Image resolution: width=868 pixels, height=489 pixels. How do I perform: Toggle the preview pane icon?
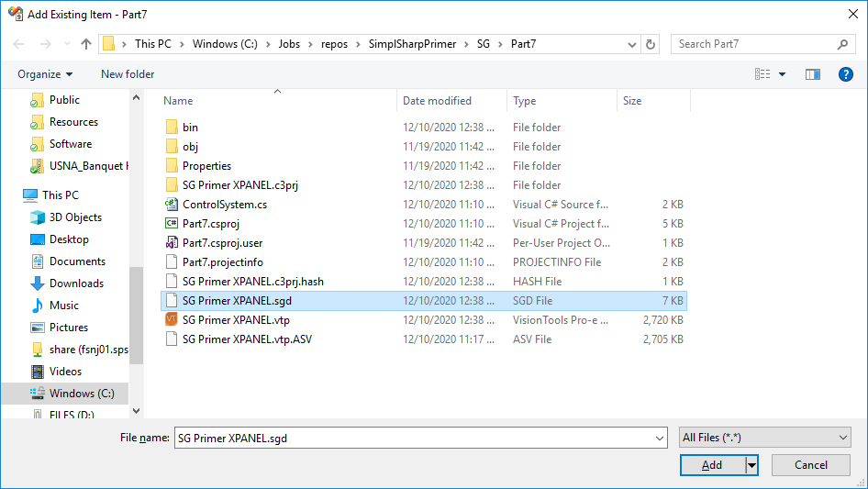click(x=812, y=74)
